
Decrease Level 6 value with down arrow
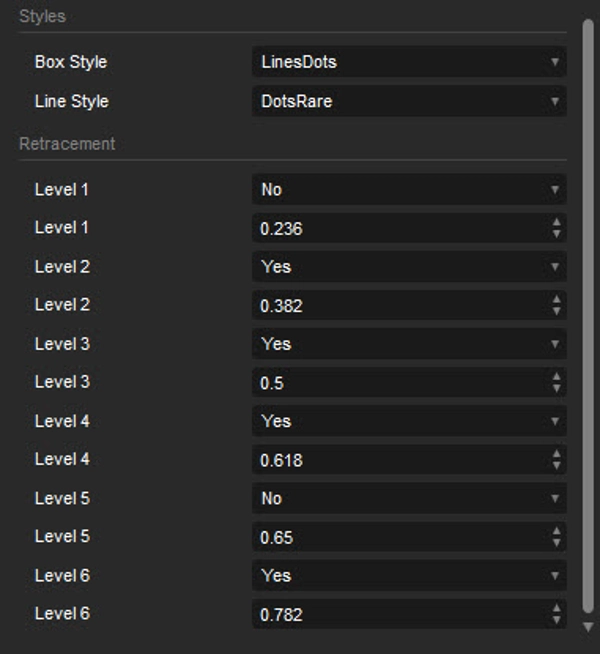(556, 620)
